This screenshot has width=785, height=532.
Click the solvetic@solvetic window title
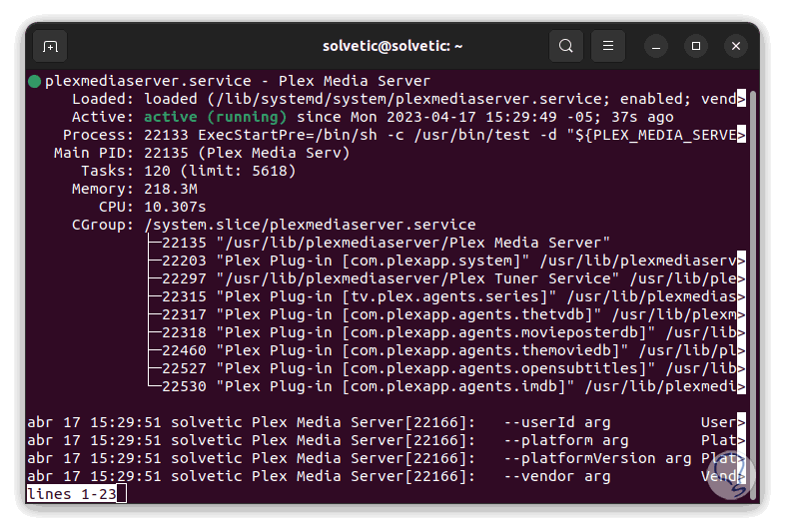coord(392,46)
